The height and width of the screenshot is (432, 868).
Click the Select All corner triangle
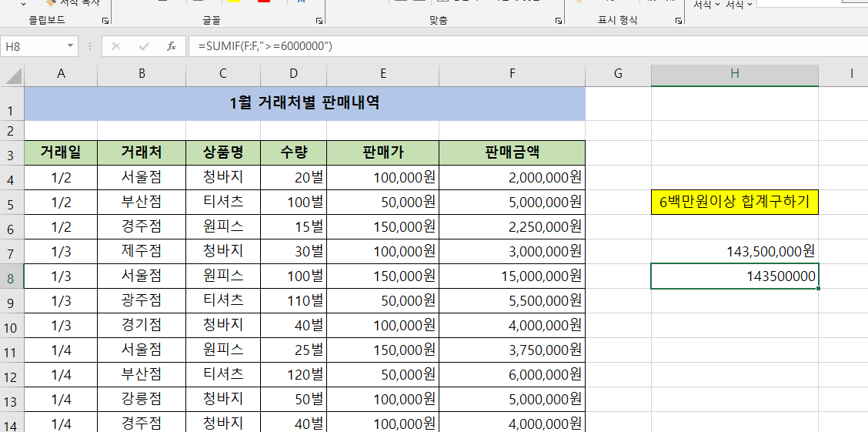tap(12, 76)
